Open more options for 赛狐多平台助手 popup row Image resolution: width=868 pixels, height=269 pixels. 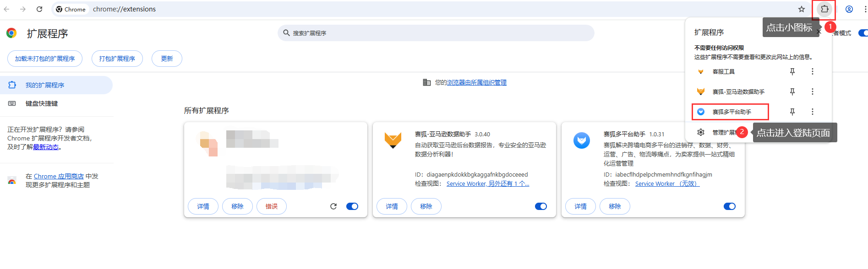click(813, 112)
